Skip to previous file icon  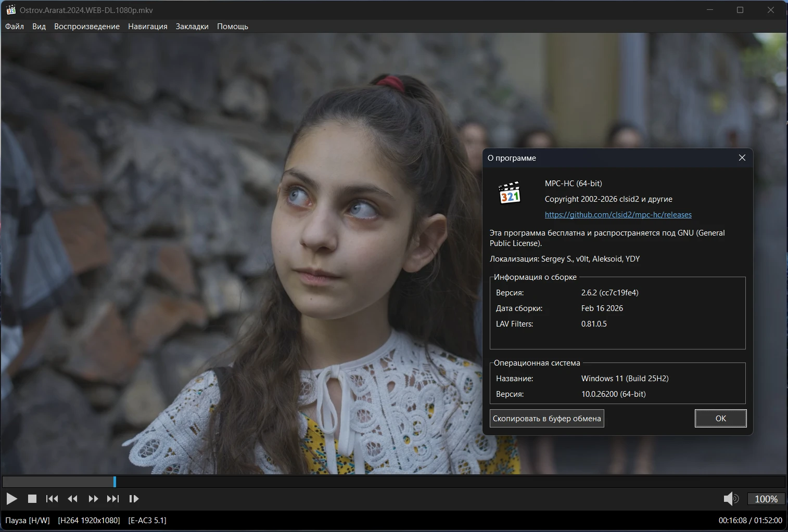pyautogui.click(x=52, y=499)
